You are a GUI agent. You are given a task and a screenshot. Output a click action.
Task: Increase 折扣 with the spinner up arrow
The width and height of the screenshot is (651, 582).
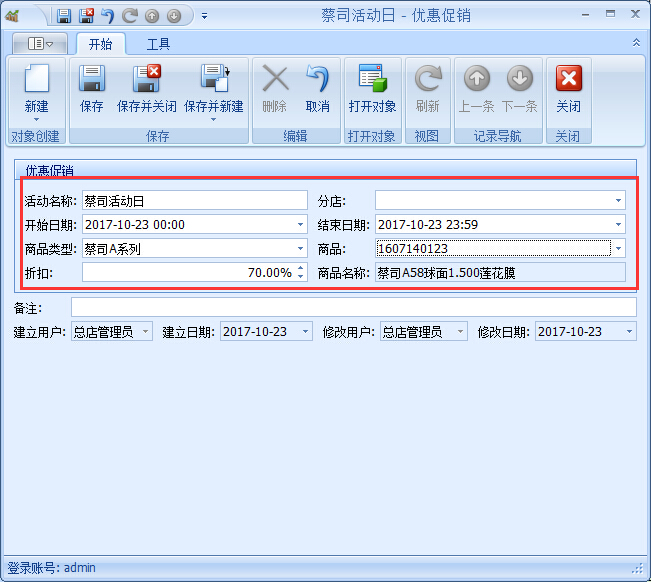coord(301,268)
